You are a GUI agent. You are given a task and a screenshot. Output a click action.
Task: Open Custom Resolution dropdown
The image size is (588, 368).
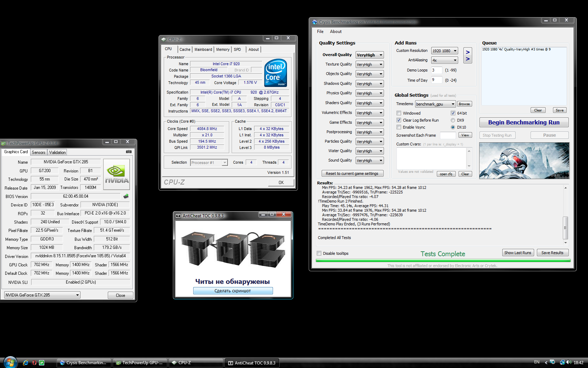(444, 51)
